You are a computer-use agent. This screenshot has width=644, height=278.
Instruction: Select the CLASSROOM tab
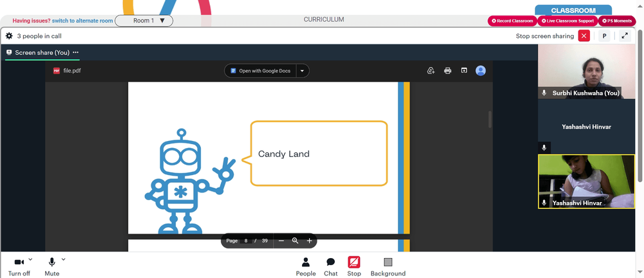573,10
